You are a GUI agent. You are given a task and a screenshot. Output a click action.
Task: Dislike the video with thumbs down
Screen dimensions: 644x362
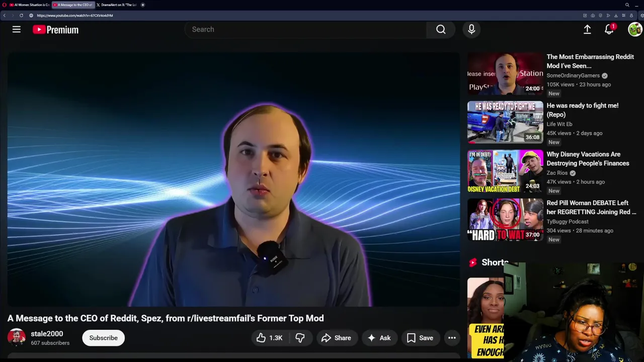pyautogui.click(x=300, y=338)
